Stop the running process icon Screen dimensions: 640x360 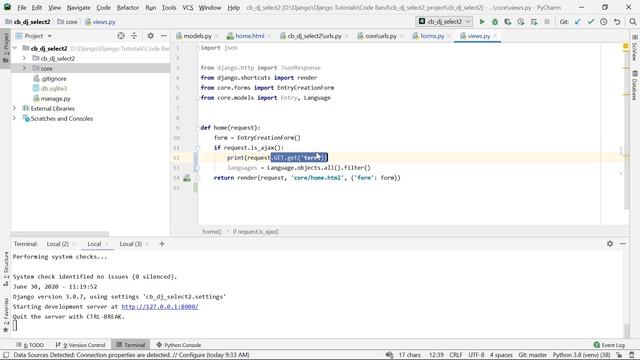[x=547, y=22]
